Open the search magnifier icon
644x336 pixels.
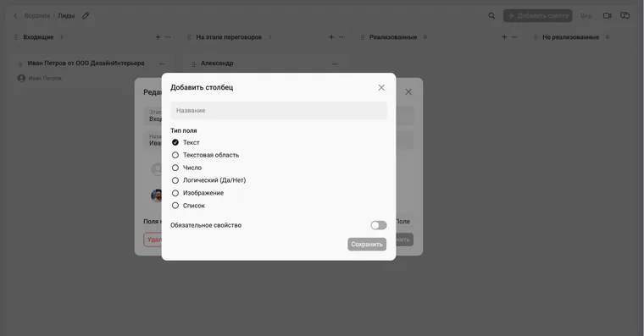491,15
